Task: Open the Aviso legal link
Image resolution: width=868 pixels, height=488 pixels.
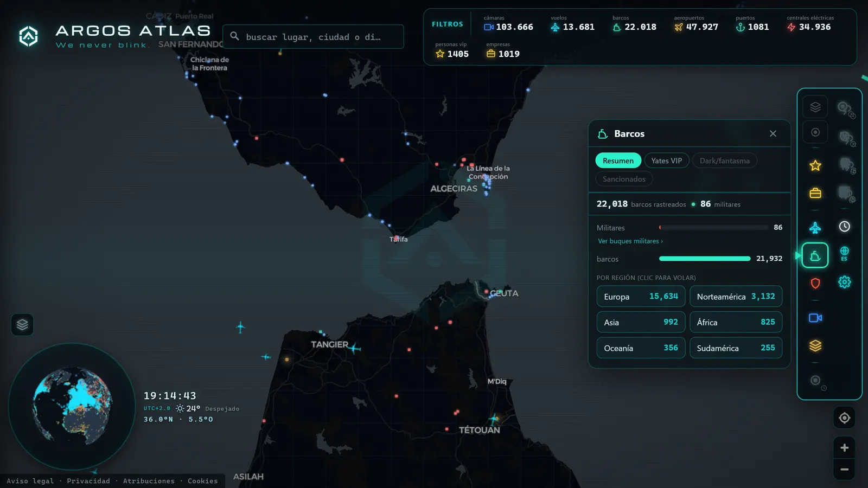Action: (x=30, y=481)
